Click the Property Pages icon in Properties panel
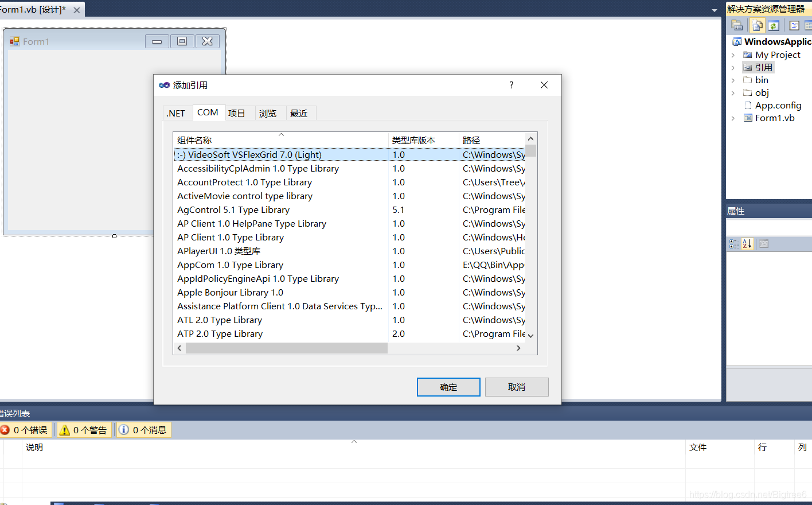 pyautogui.click(x=764, y=244)
